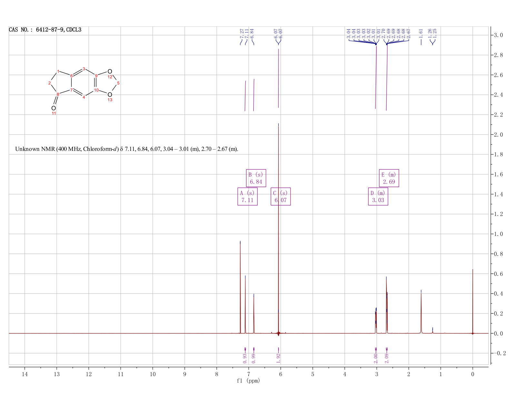Viewport: 532px width, 411px height.
Task: Click the oxygen atom 12 in the structure
Action: click(110, 72)
